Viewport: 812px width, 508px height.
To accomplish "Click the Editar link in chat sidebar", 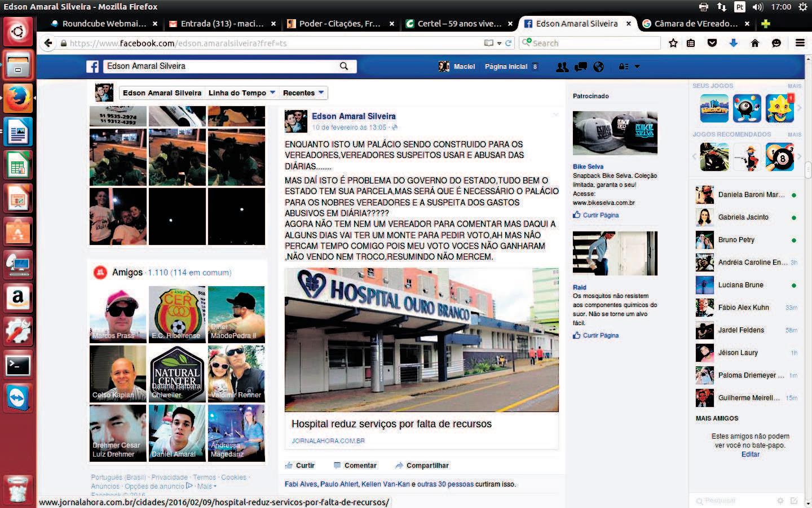I will 750,454.
